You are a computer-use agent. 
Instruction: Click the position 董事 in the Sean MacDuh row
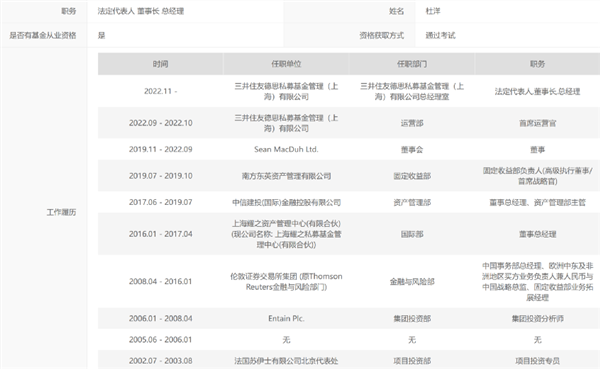click(537, 149)
